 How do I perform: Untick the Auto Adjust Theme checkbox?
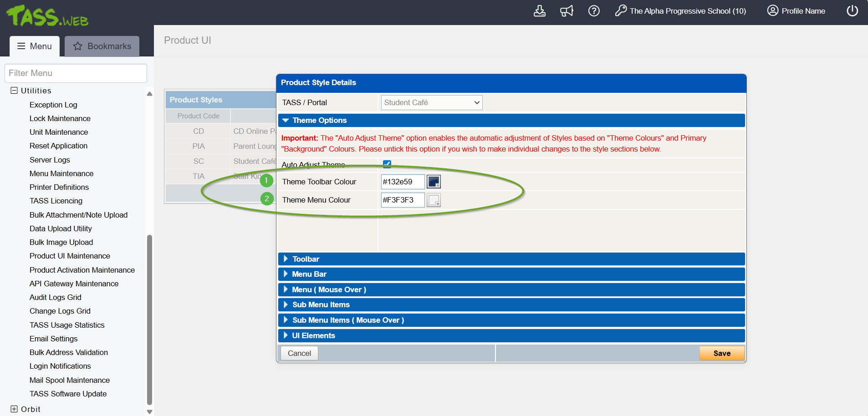(x=387, y=164)
